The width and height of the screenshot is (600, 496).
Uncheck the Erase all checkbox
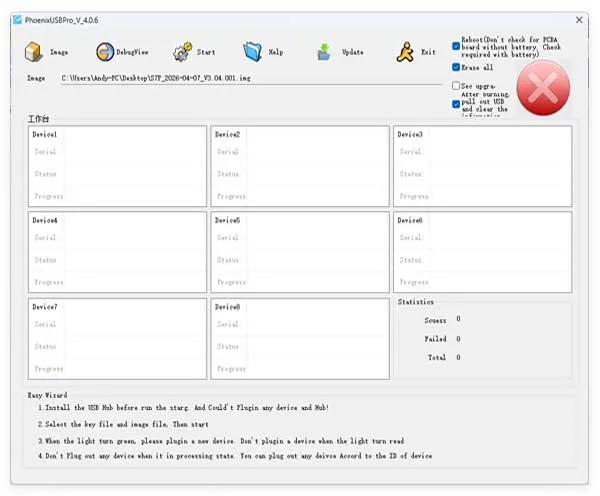[x=456, y=67]
